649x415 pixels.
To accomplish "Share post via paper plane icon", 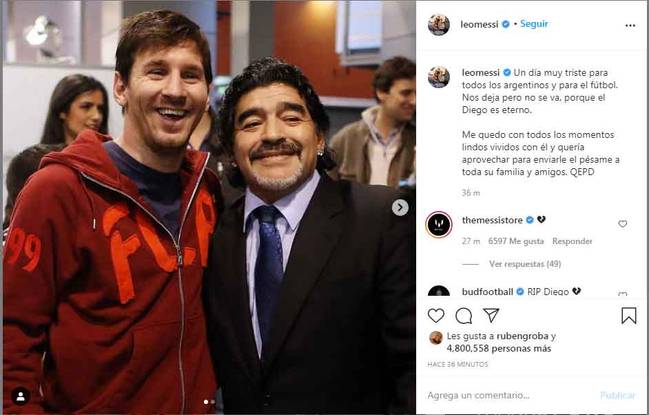I will (x=491, y=316).
